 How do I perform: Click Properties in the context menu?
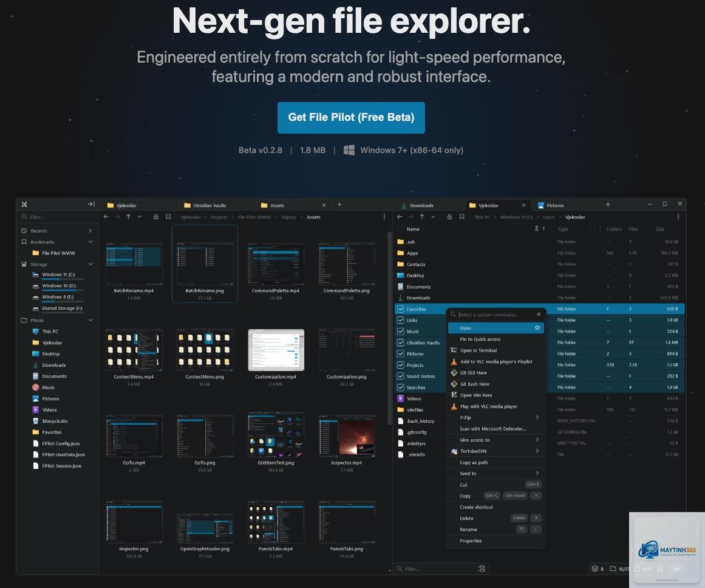point(496,541)
